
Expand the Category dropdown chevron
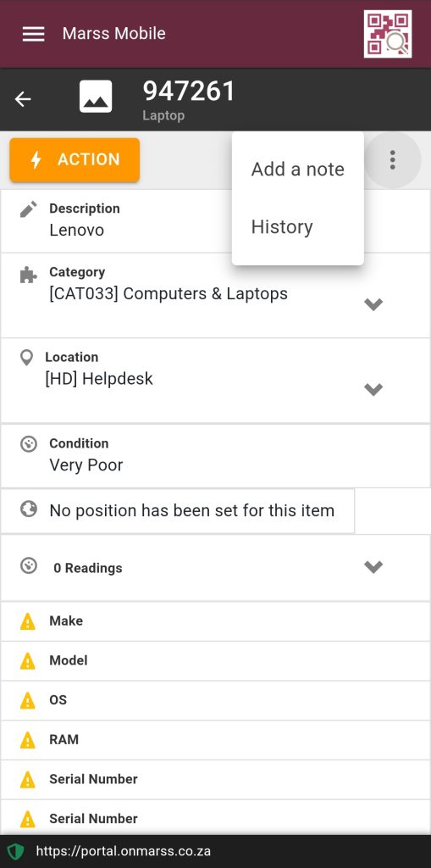pyautogui.click(x=373, y=304)
